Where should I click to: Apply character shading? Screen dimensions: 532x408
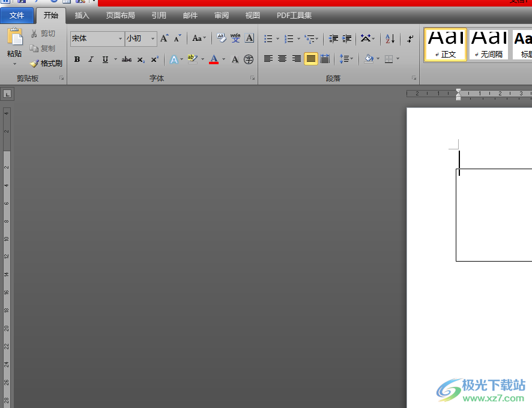(235, 59)
